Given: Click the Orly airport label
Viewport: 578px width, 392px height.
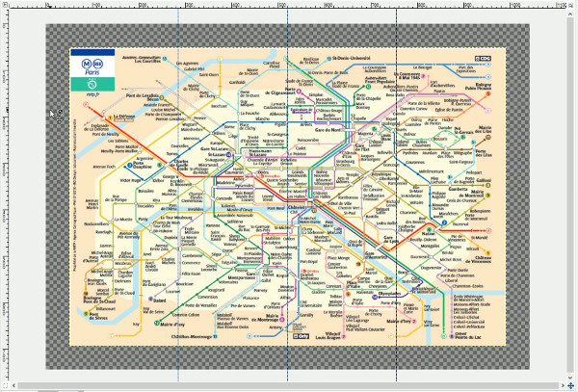Looking at the screenshot, I should click(x=301, y=336).
